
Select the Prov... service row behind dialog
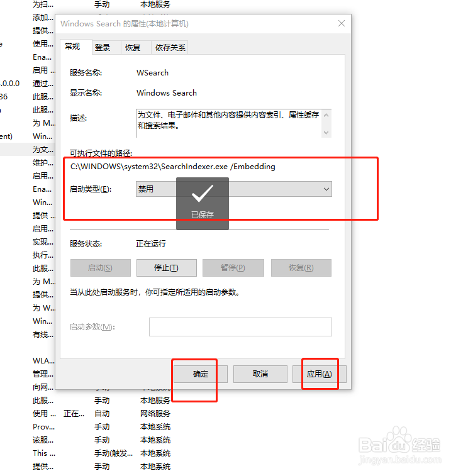point(44,427)
